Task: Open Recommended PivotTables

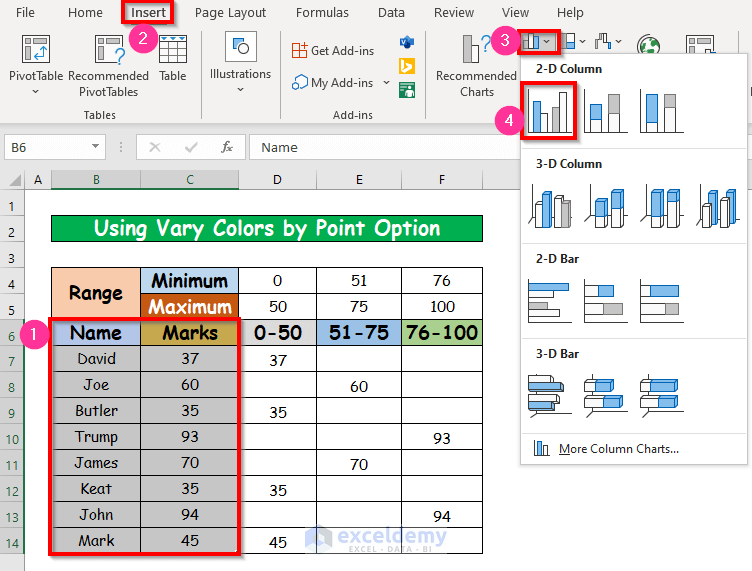Action: (x=108, y=66)
